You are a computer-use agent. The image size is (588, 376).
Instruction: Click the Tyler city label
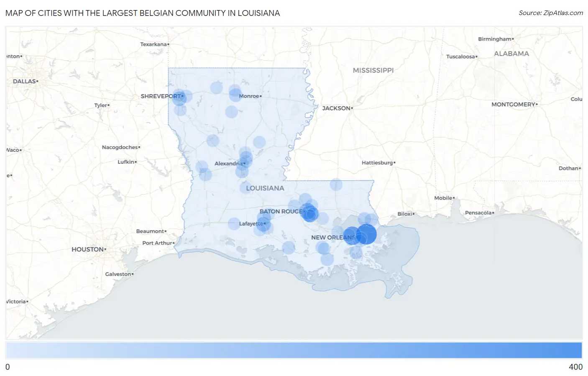pos(100,105)
